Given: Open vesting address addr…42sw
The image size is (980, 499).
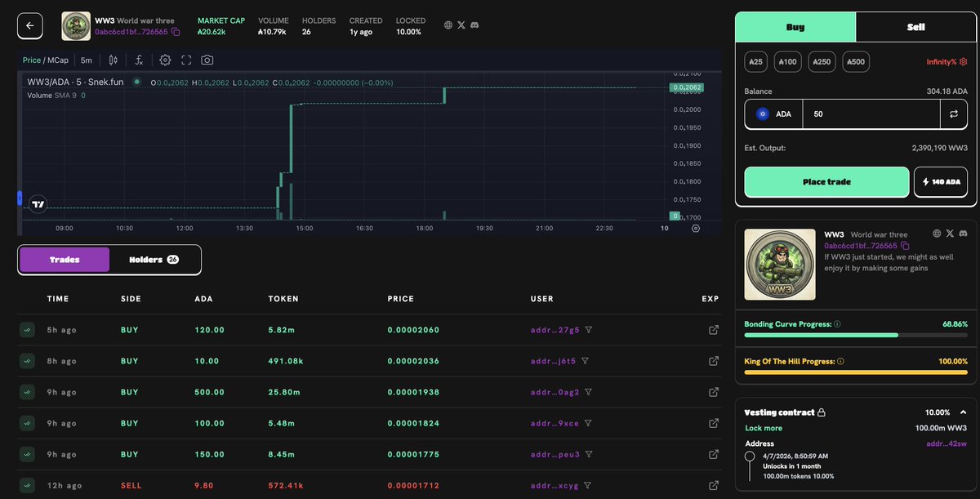Looking at the screenshot, I should 947,443.
